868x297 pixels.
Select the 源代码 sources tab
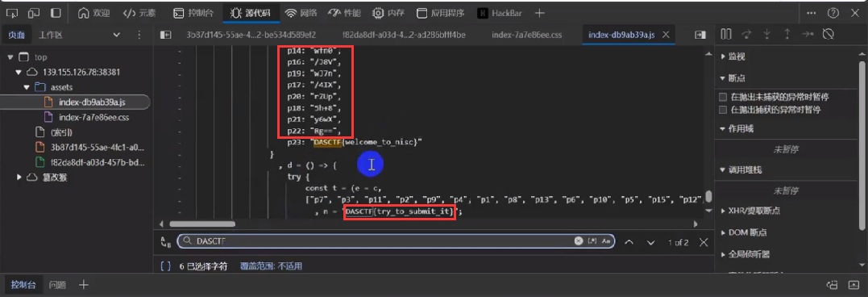[x=251, y=13]
